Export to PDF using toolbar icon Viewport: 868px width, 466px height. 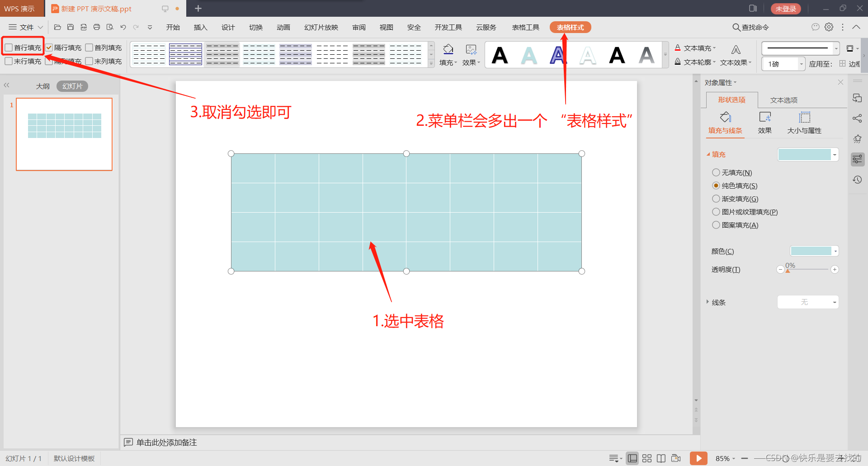point(84,27)
